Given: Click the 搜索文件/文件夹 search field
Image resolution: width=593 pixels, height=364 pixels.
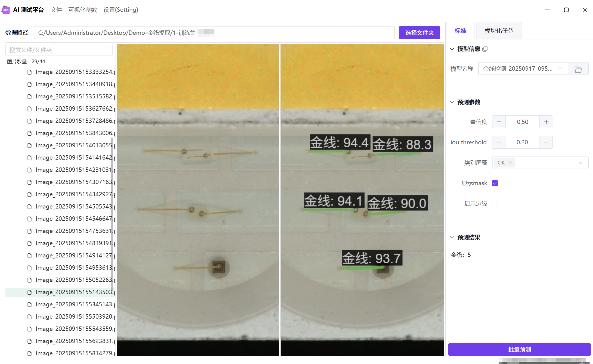Looking at the screenshot, I should click(x=59, y=50).
